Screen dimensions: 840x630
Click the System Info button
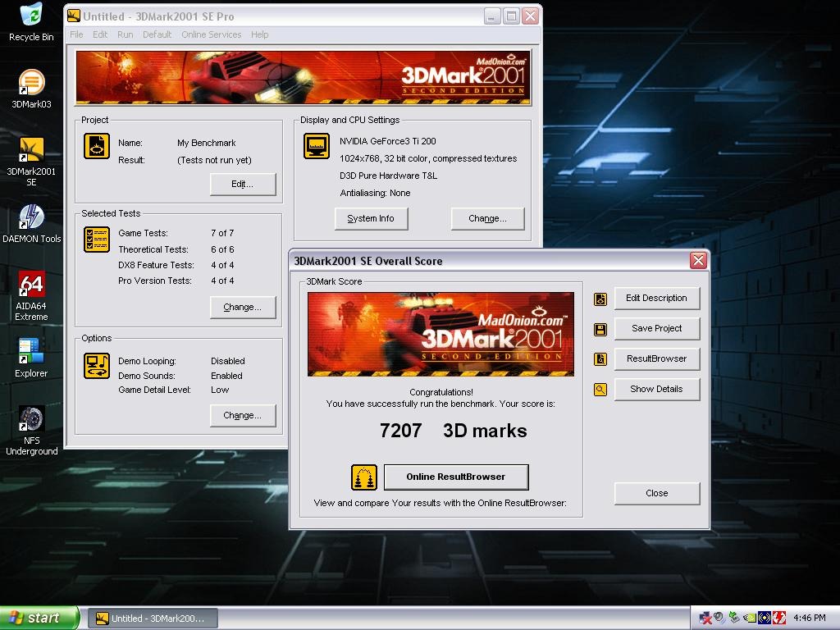tap(371, 218)
